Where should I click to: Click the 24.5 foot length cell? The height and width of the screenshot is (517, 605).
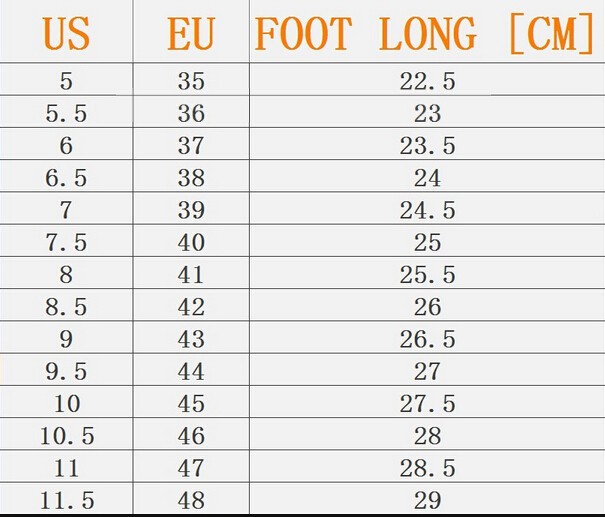[428, 211]
